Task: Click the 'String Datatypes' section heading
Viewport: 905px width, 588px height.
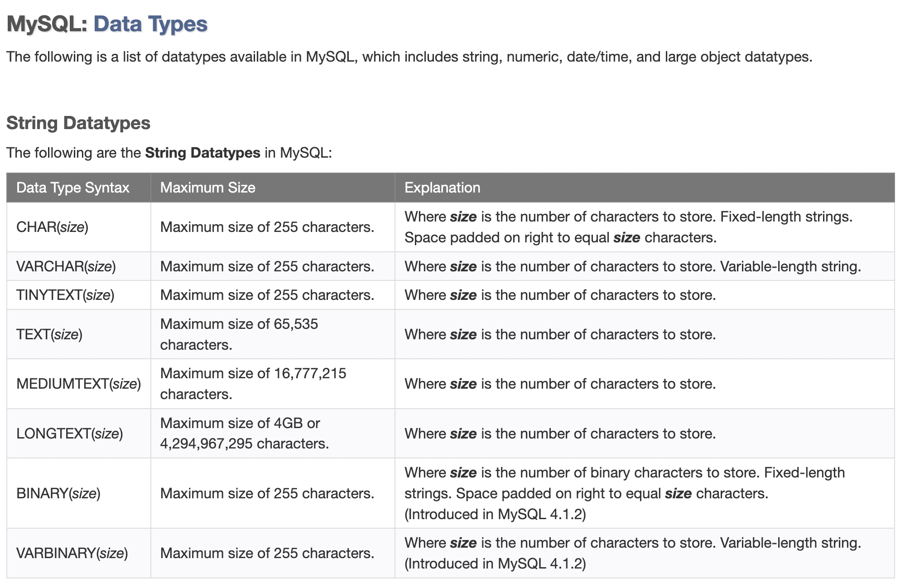Action: 78,123
